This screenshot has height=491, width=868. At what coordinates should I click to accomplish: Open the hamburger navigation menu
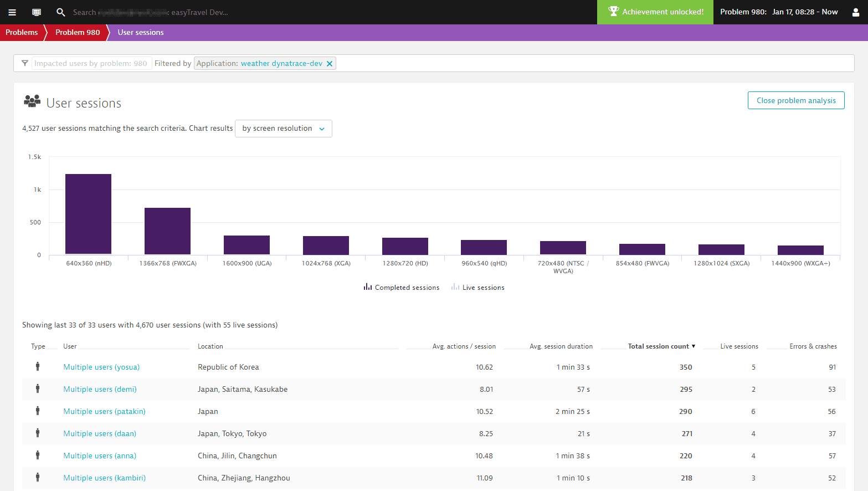[12, 12]
